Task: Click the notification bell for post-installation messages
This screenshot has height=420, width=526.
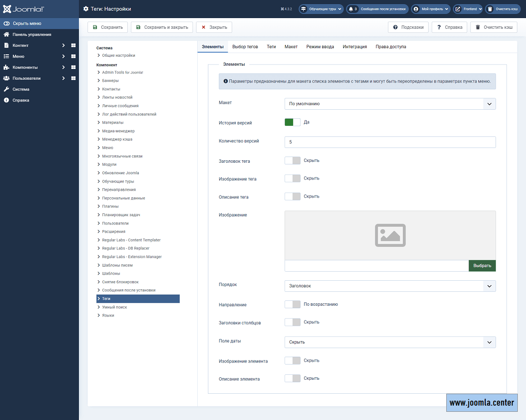Action: [x=351, y=9]
